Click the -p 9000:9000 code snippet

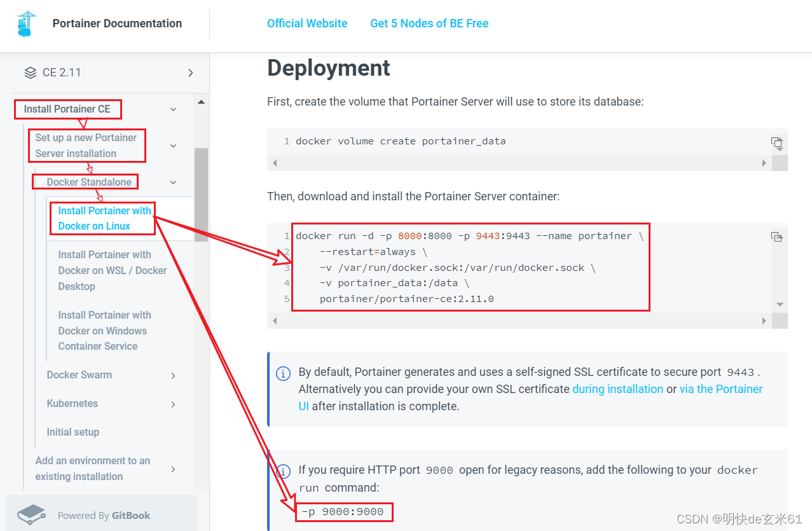tap(343, 512)
